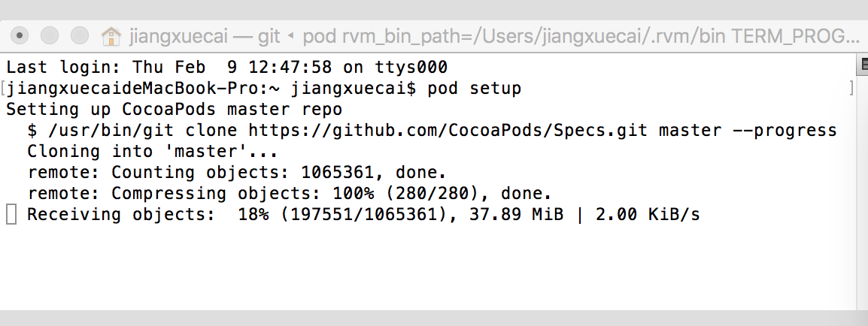Minimize the terminal using the middle title button
Screen dimensions: 868x326
click(x=50, y=36)
